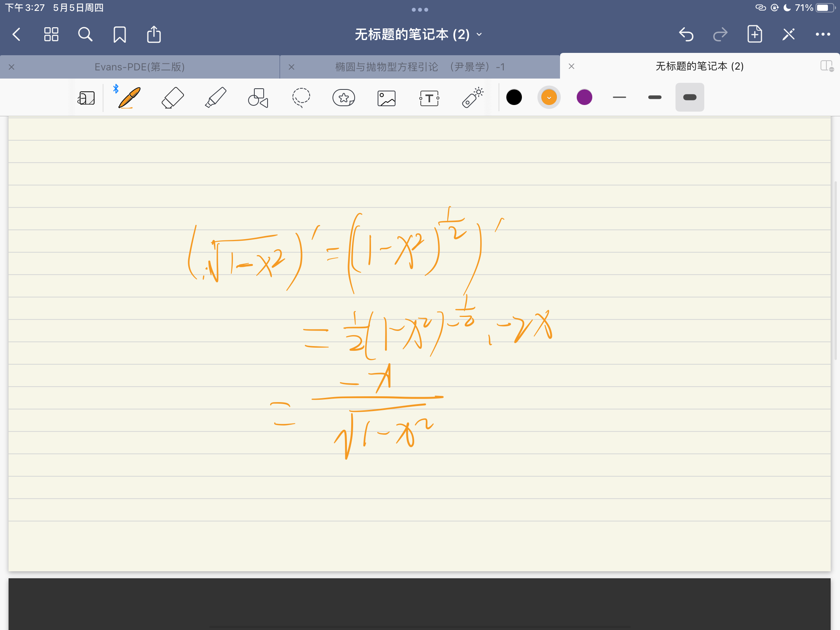The width and height of the screenshot is (840, 630).
Task: Activate the Laser pointer tool
Action: 472,98
